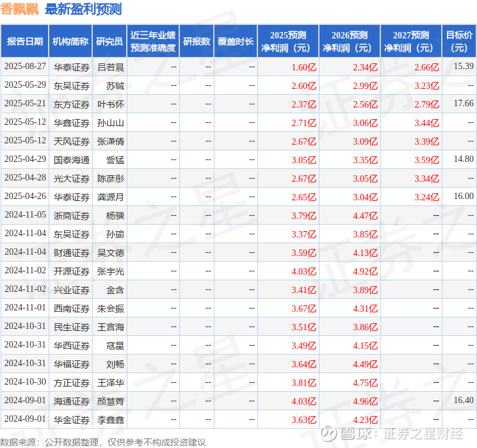Click the 2025预测净利润 column header
This screenshot has height=448, width=477.
tap(288, 42)
